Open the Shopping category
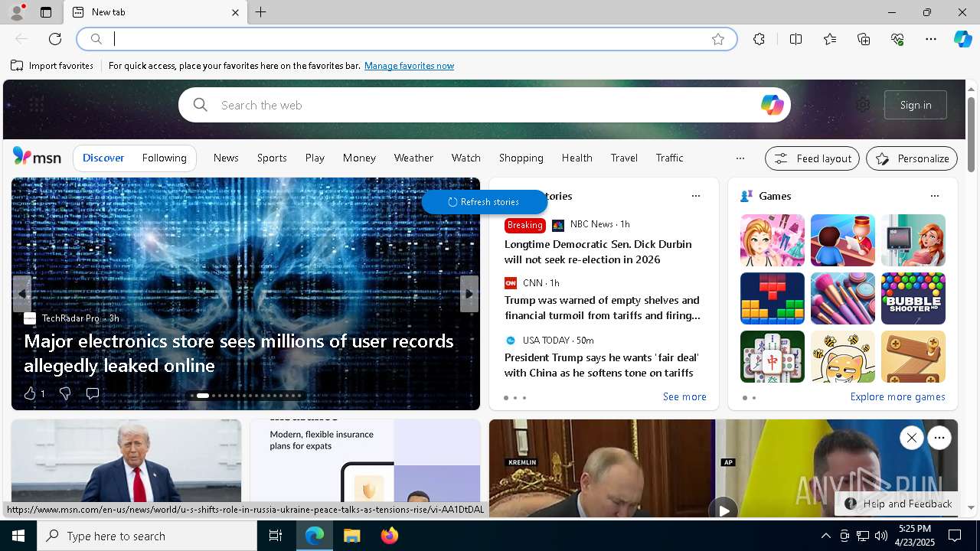980x551 pixels. [x=521, y=158]
